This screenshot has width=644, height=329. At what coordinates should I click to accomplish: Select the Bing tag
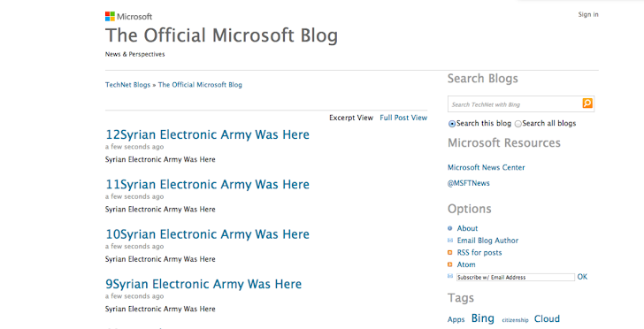483,318
